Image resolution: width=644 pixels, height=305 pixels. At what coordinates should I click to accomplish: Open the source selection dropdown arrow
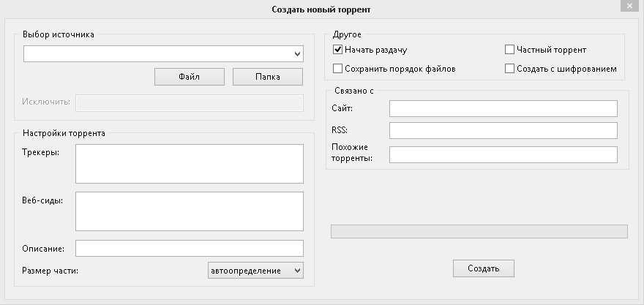point(298,54)
